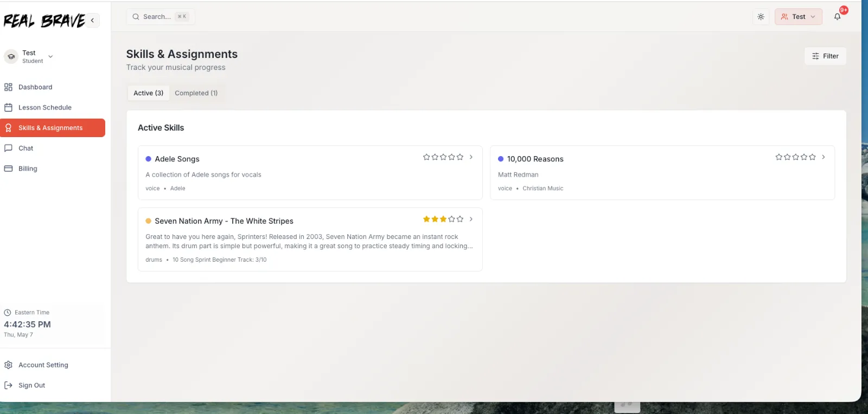Click the blue dot beside Adele Songs
Screen dimensions: 868x414
click(148, 159)
